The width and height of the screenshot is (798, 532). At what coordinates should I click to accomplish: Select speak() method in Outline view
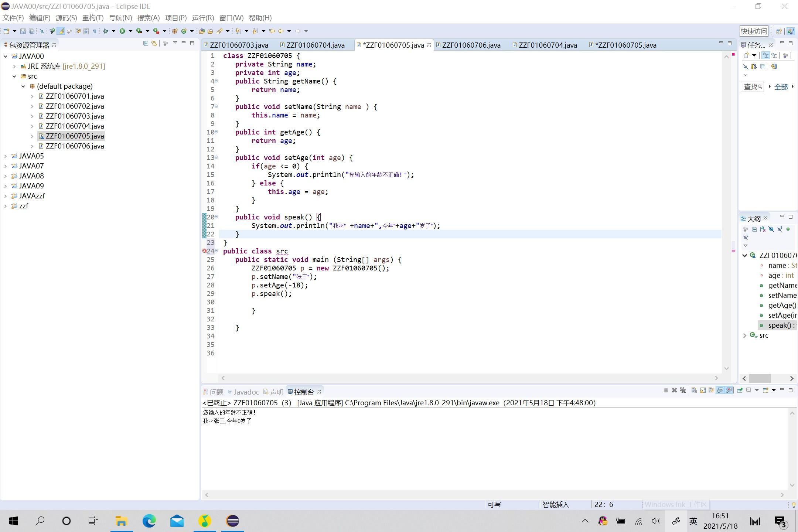click(x=778, y=325)
